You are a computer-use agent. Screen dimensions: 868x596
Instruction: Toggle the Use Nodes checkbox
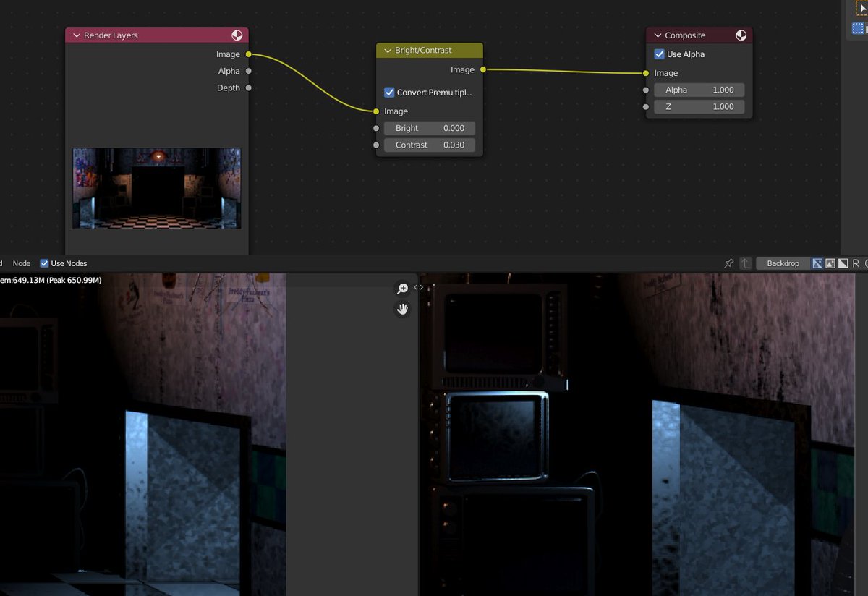point(45,263)
